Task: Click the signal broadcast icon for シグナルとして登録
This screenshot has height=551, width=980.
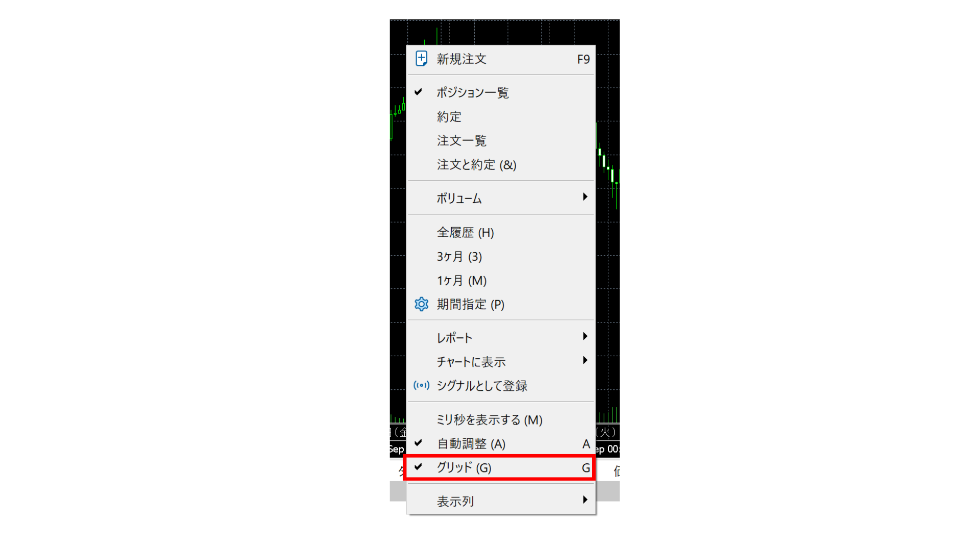Action: click(421, 385)
